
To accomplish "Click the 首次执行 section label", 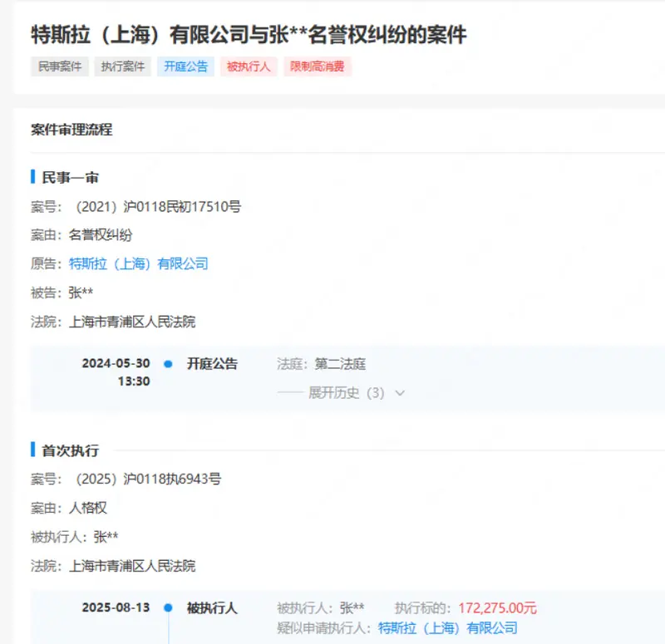I will click(x=57, y=449).
